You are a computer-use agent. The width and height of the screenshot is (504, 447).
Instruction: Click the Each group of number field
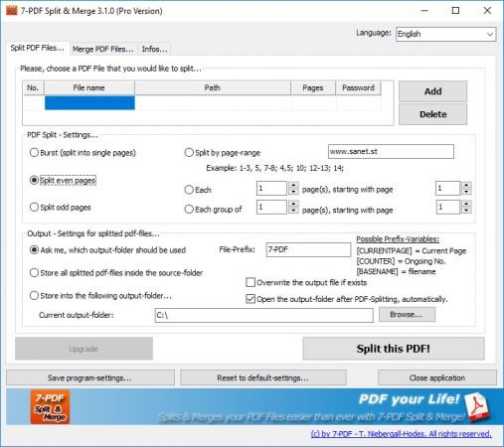coord(271,207)
